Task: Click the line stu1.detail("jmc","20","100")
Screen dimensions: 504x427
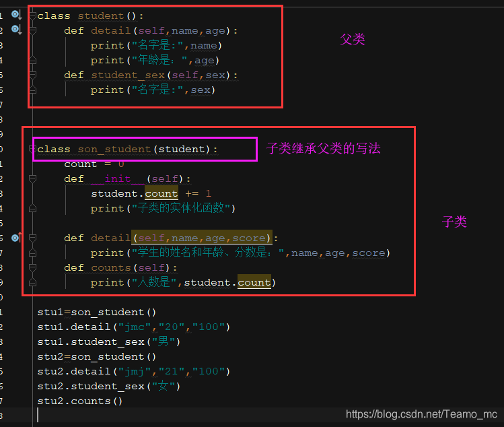Action: 134,327
